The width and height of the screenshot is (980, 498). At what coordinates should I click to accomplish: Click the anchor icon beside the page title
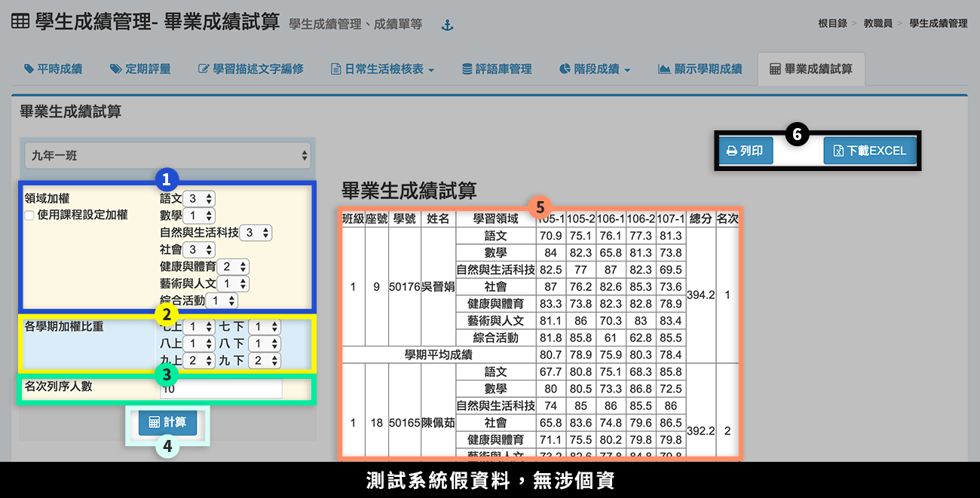(x=447, y=26)
